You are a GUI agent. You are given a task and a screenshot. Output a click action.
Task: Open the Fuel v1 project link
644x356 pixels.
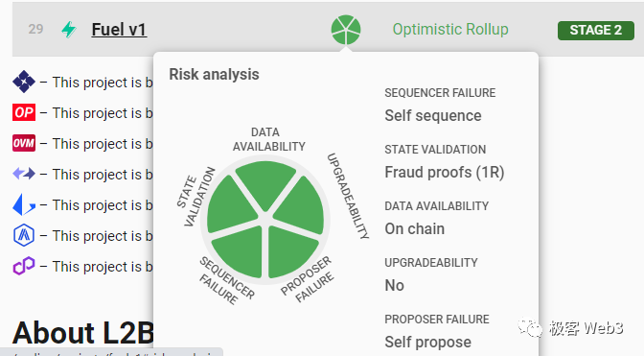[119, 30]
